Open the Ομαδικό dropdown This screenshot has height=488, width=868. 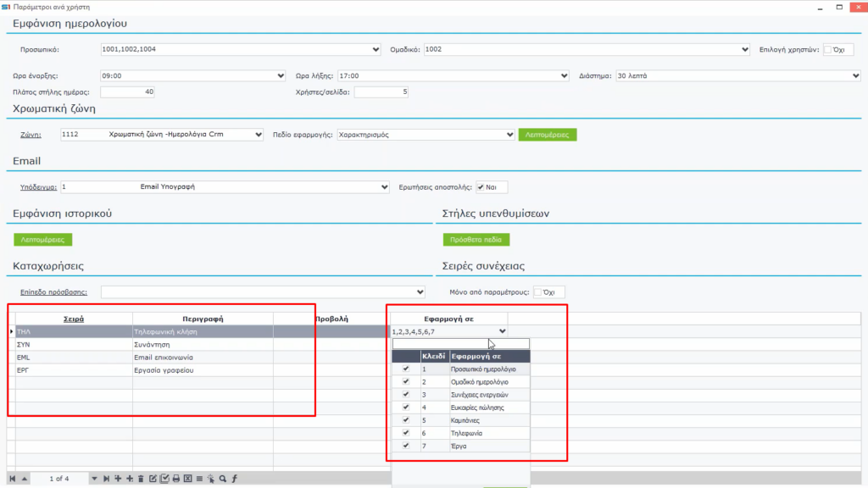pos(744,49)
